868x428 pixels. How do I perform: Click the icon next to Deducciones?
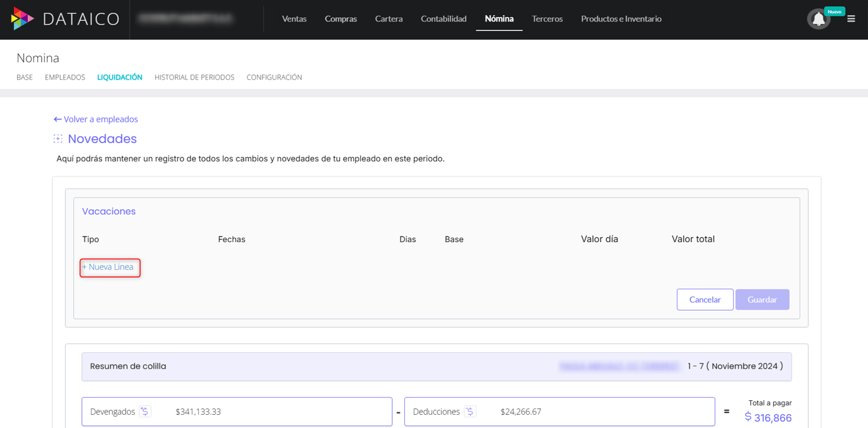(470, 412)
